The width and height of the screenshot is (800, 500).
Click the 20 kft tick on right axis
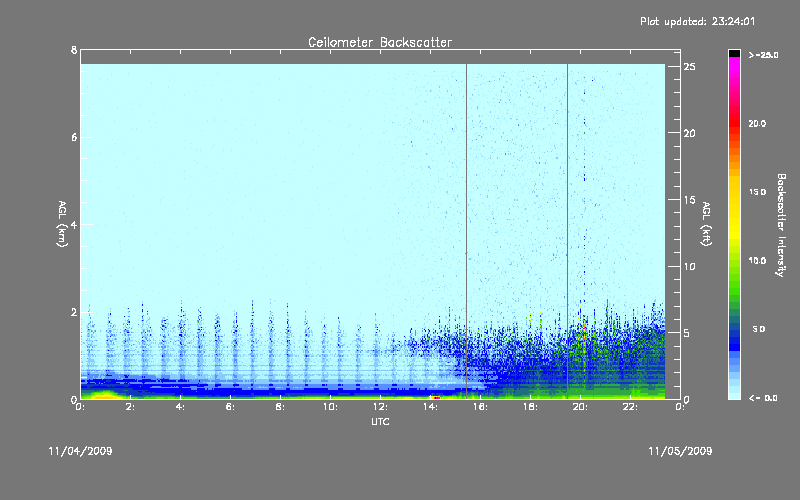pos(690,133)
